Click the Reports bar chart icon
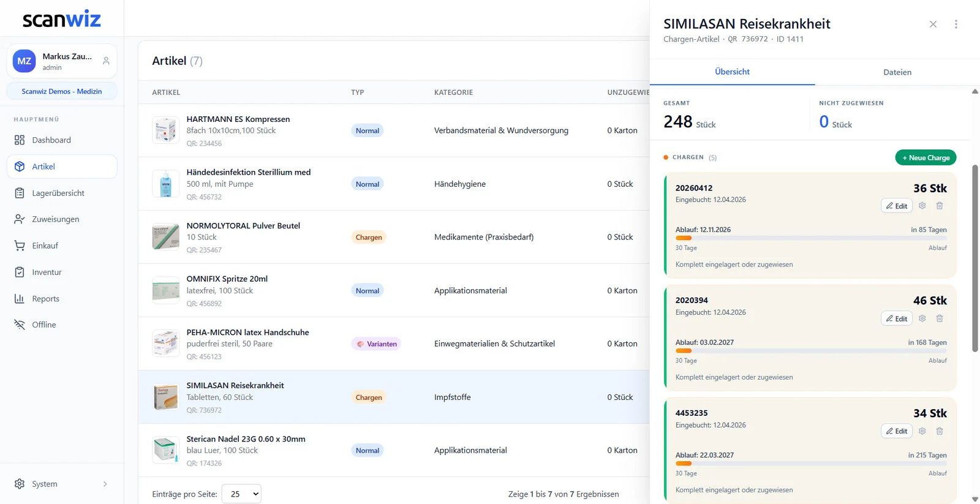The width and height of the screenshot is (980, 504). point(20,299)
